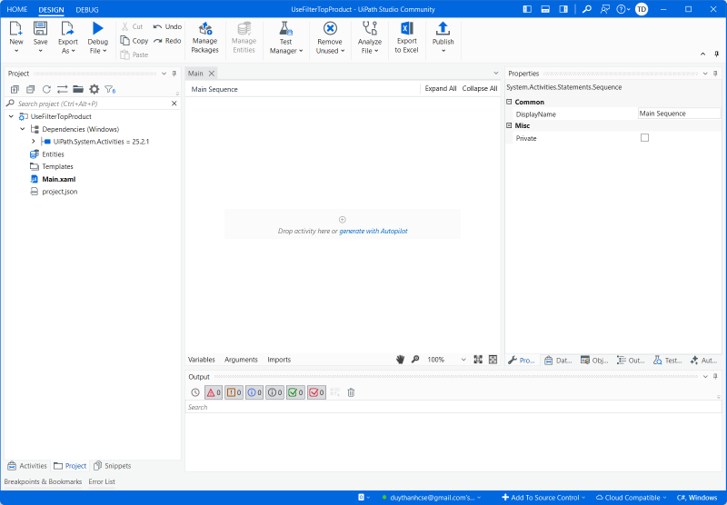727x505 pixels.
Task: Click the designer magnifier zoom icon
Action: pyautogui.click(x=415, y=359)
